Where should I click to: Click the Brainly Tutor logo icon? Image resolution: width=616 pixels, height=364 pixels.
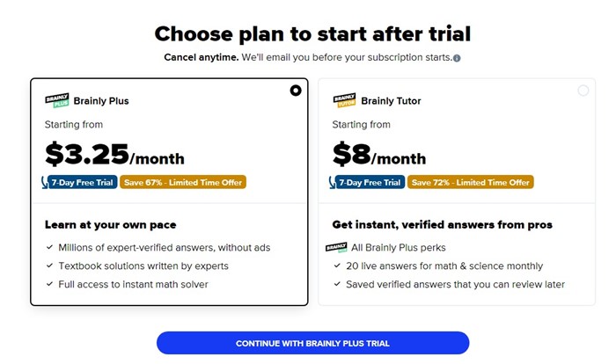pyautogui.click(x=344, y=100)
